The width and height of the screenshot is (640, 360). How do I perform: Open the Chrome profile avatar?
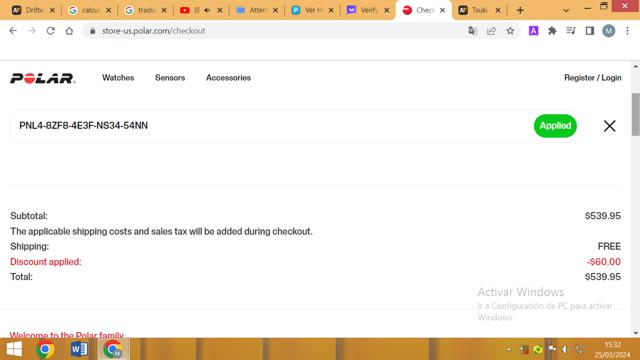609,31
